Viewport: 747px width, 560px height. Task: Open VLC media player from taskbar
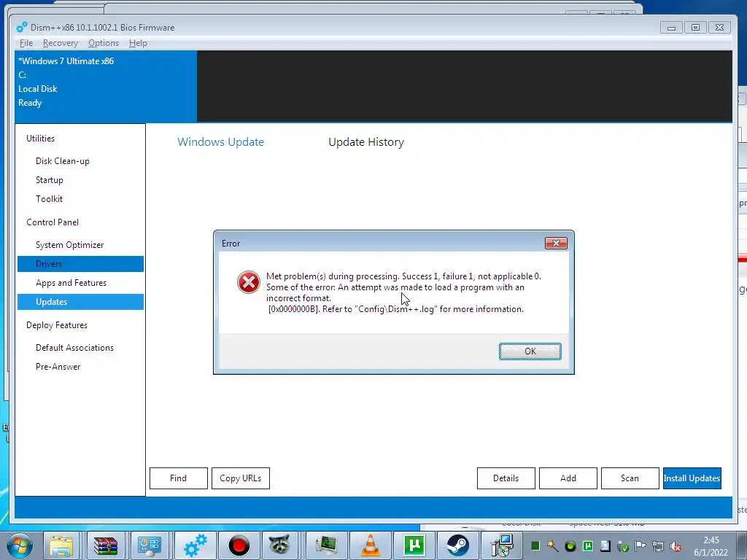pos(370,545)
